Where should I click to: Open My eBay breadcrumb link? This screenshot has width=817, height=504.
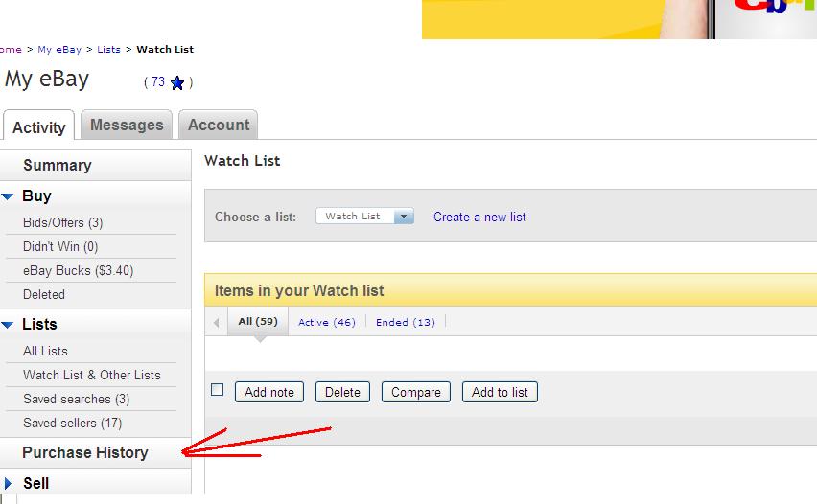[x=59, y=50]
